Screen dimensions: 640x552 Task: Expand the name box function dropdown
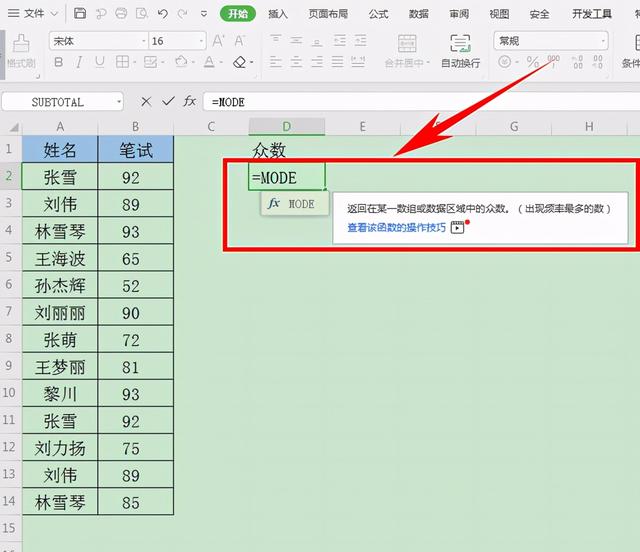pyautogui.click(x=119, y=102)
